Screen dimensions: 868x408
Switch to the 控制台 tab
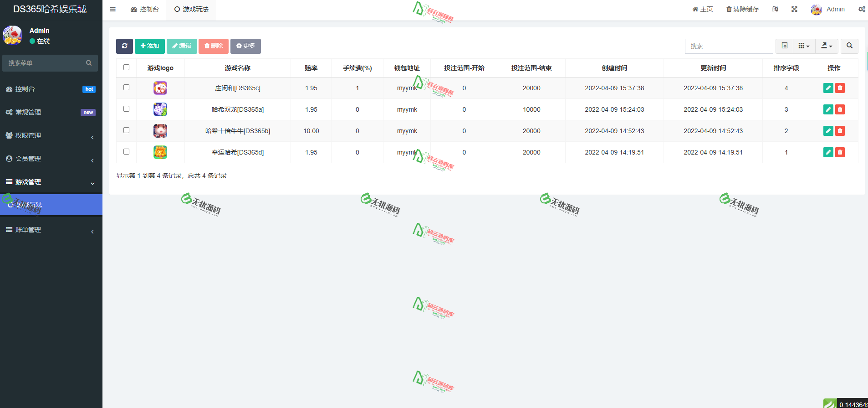coord(145,9)
